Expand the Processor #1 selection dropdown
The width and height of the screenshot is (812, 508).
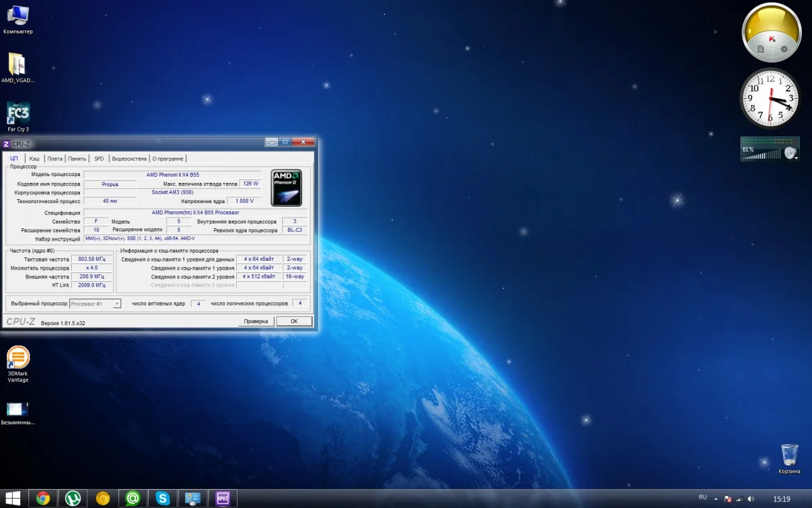click(116, 304)
